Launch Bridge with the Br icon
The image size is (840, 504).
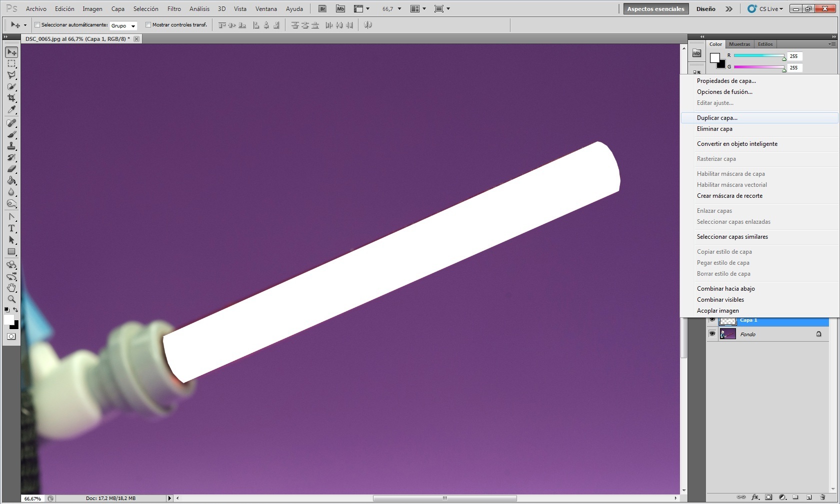[322, 9]
